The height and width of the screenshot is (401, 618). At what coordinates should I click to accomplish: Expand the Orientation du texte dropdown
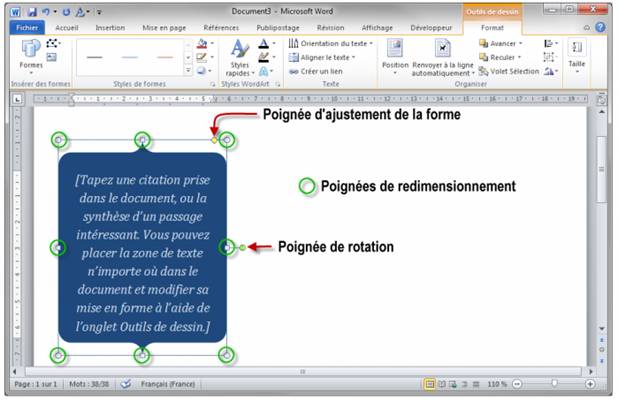[331, 44]
